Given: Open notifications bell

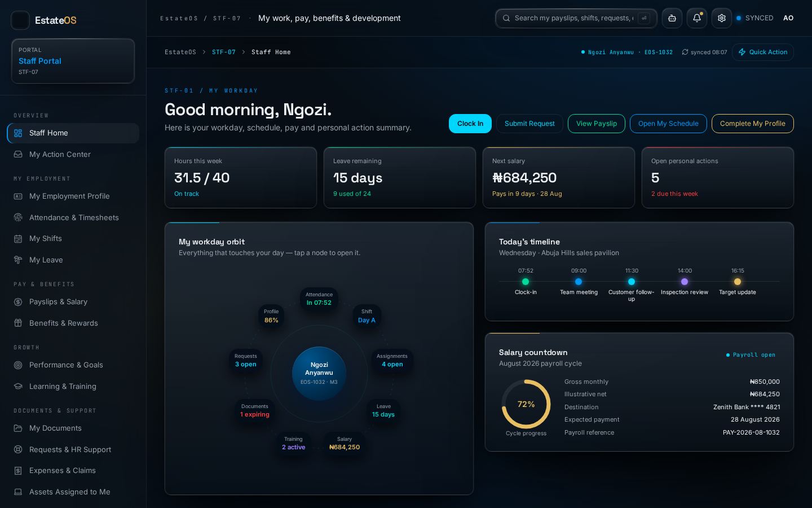Looking at the screenshot, I should pyautogui.click(x=697, y=18).
